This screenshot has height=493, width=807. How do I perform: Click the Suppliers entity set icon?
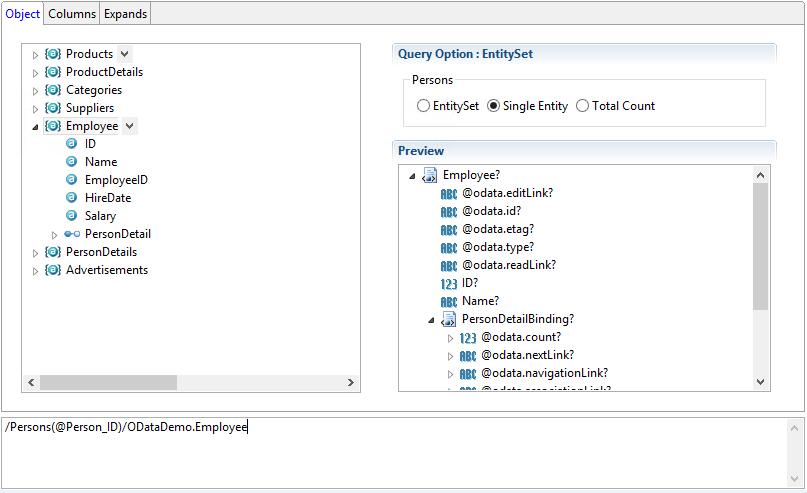[53, 108]
